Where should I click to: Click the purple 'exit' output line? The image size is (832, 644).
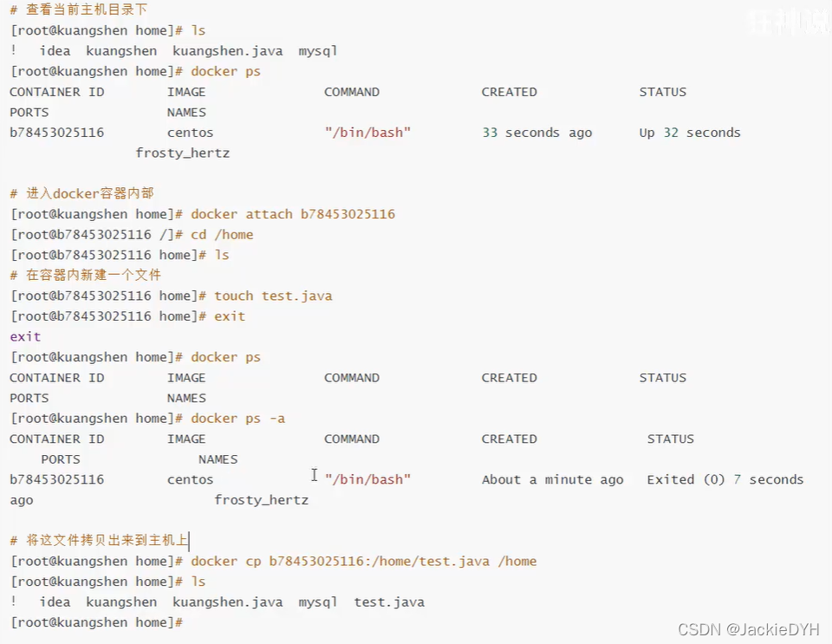coord(25,337)
